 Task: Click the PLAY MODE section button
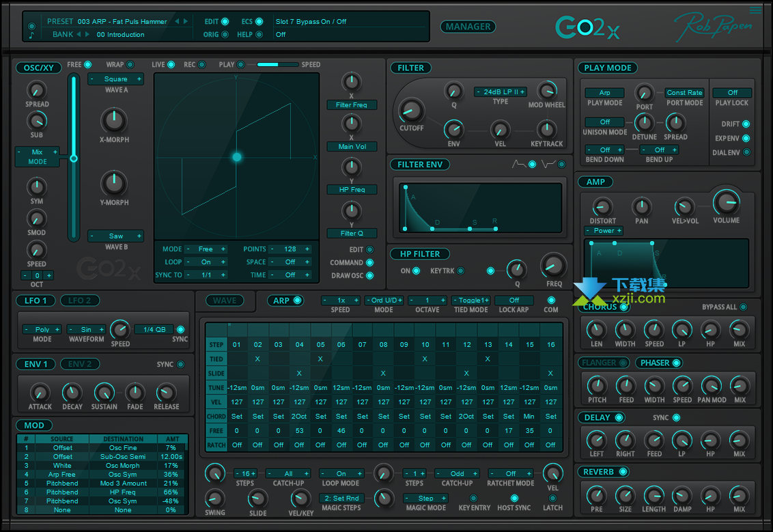click(x=607, y=68)
